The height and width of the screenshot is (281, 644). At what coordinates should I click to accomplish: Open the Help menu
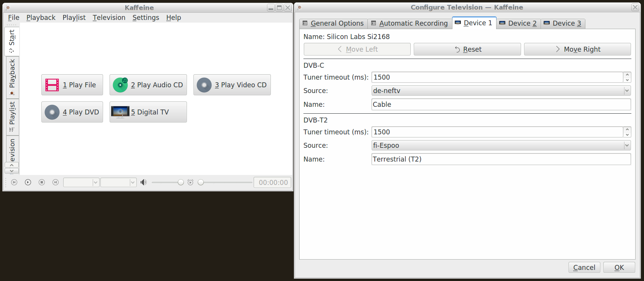[x=174, y=18]
